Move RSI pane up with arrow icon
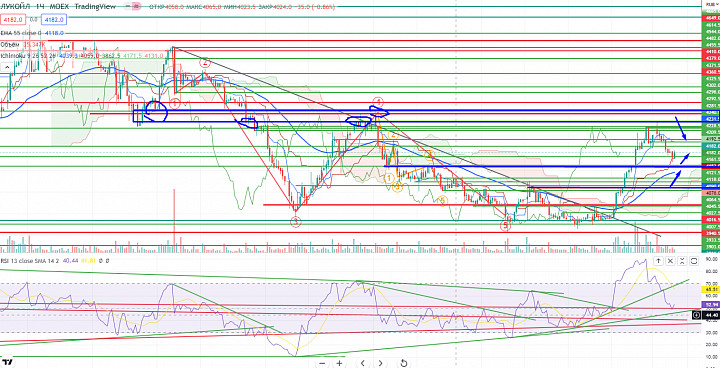Image resolution: width=720 pixels, height=368 pixels. 658,261
